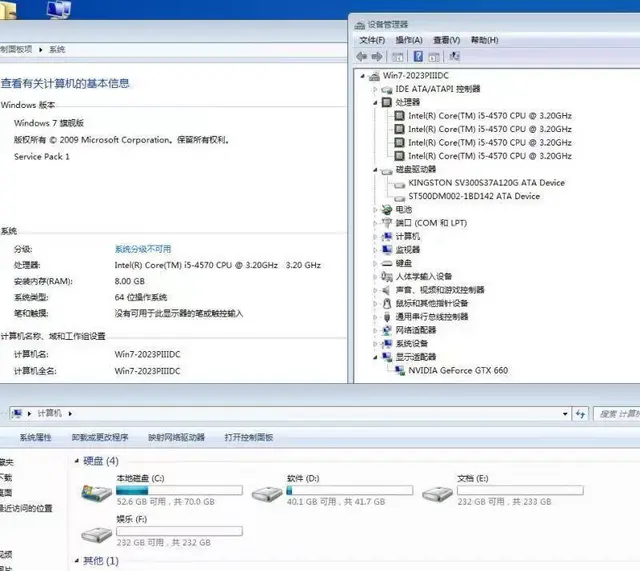The height and width of the screenshot is (571, 640).
Task: Open the blue question mark Help icon
Action: tap(418, 56)
